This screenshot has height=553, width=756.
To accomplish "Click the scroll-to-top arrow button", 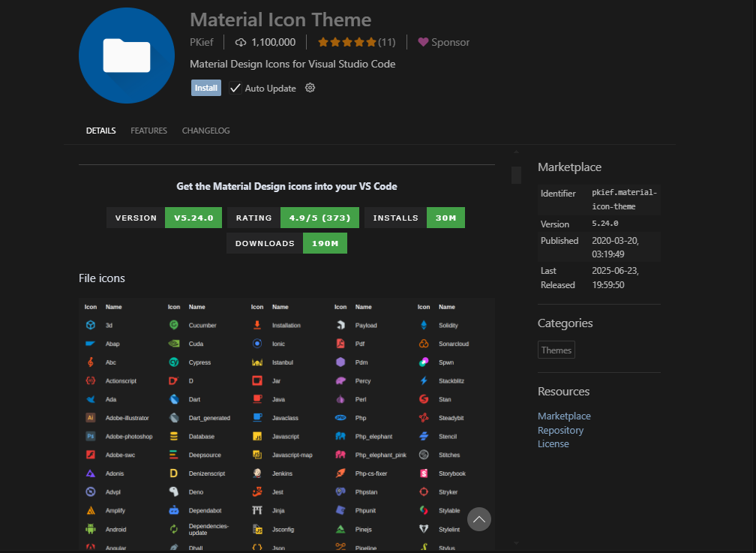I will [x=479, y=519].
